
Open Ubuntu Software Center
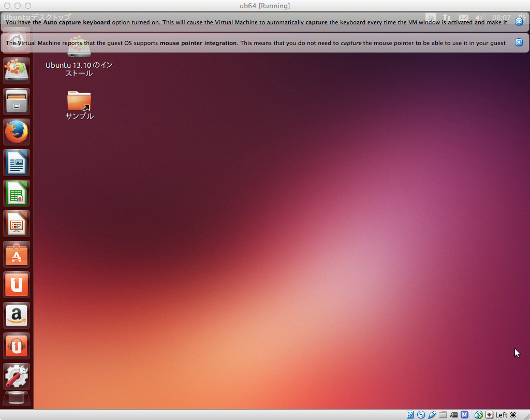point(17,254)
